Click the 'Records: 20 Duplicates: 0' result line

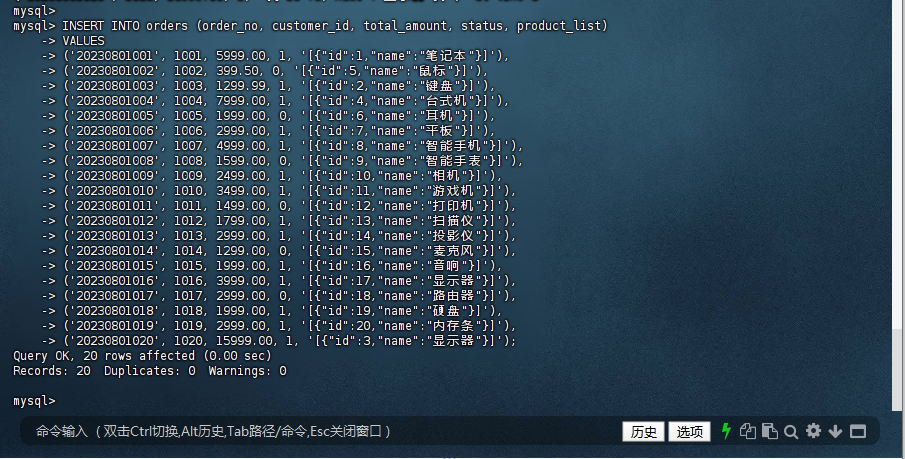click(x=150, y=370)
